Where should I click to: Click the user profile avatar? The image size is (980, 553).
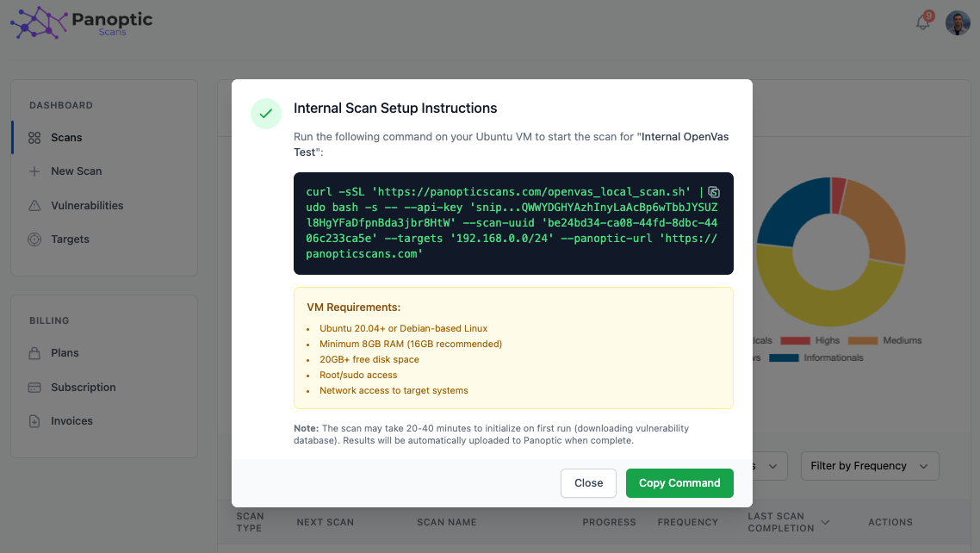pyautogui.click(x=958, y=23)
